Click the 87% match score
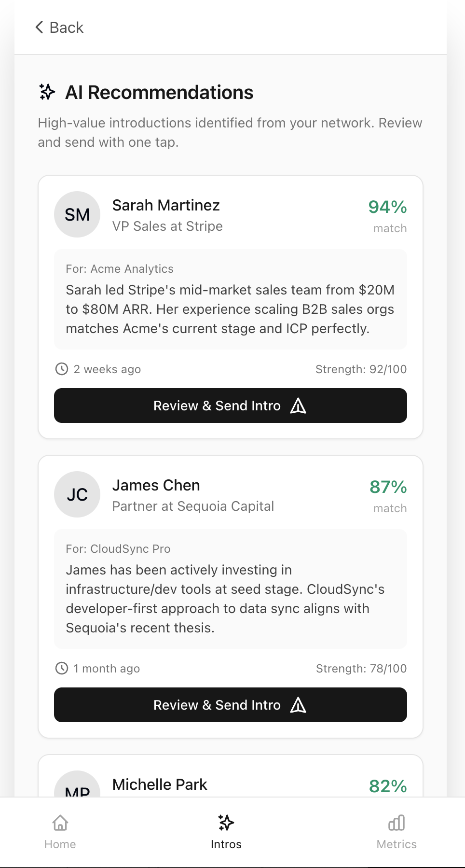The width and height of the screenshot is (465, 868). point(388,487)
